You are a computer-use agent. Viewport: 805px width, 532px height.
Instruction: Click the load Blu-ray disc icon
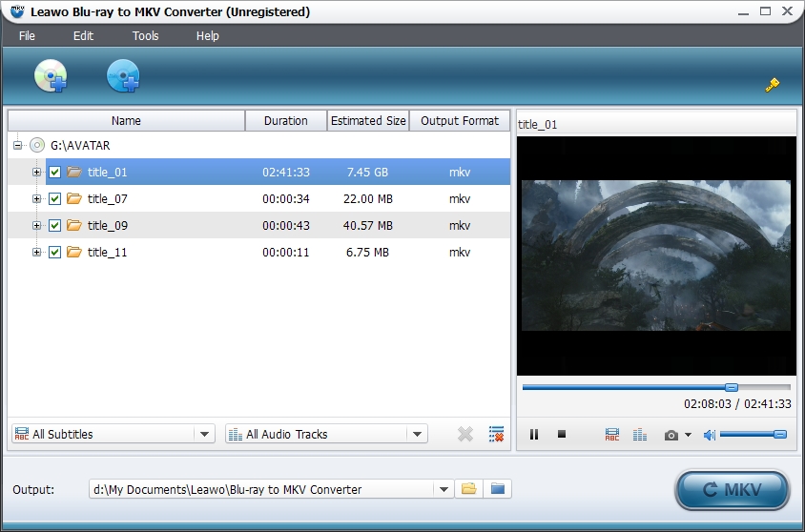click(50, 76)
